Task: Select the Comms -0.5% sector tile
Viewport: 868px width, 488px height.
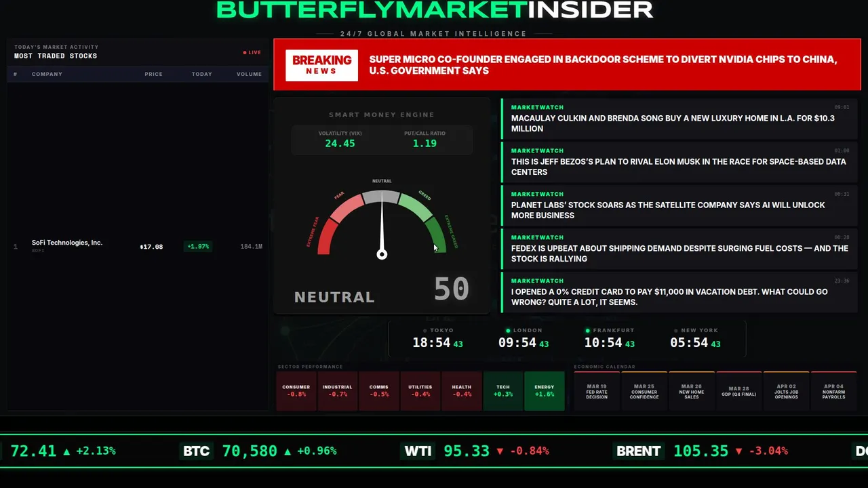Action: [379, 391]
